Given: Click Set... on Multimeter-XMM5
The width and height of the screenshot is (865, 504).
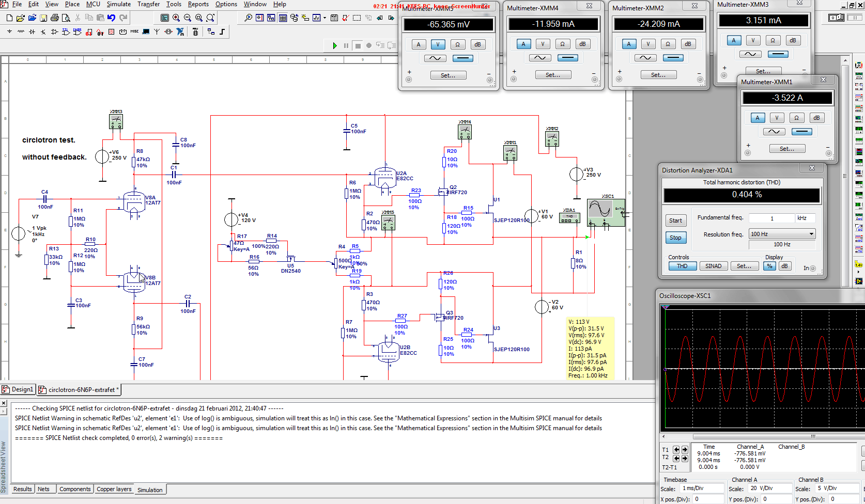Looking at the screenshot, I should (x=448, y=75).
